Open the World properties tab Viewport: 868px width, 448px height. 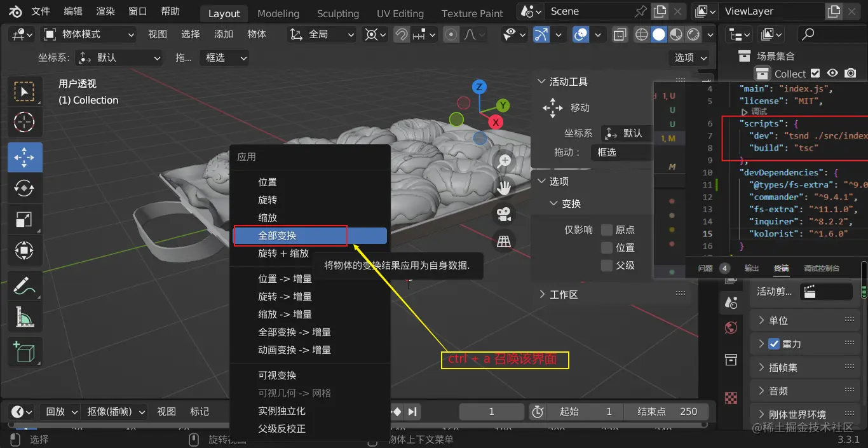click(x=731, y=327)
